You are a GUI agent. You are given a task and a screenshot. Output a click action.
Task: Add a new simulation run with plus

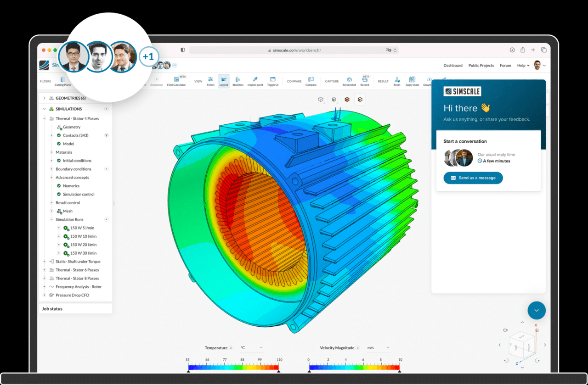pyautogui.click(x=107, y=219)
